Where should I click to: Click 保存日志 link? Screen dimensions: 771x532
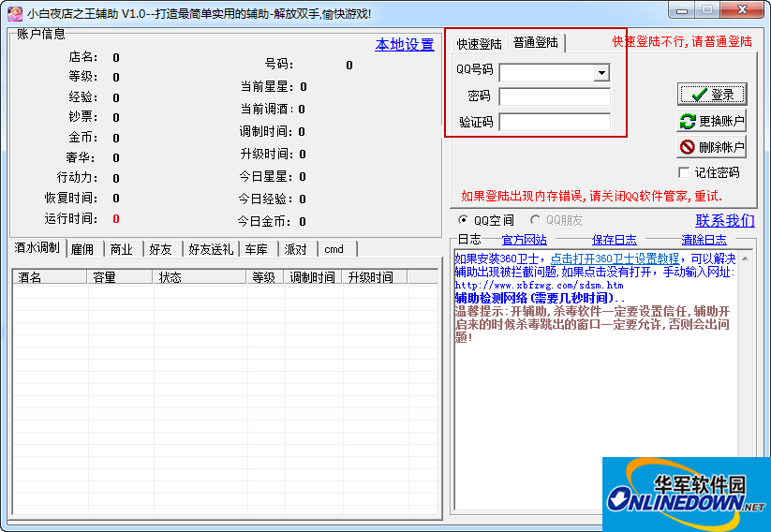[x=615, y=240]
